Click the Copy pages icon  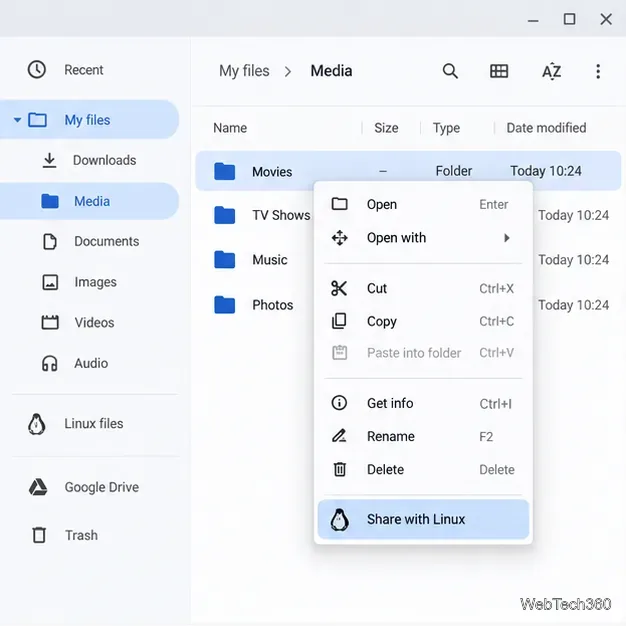339,321
